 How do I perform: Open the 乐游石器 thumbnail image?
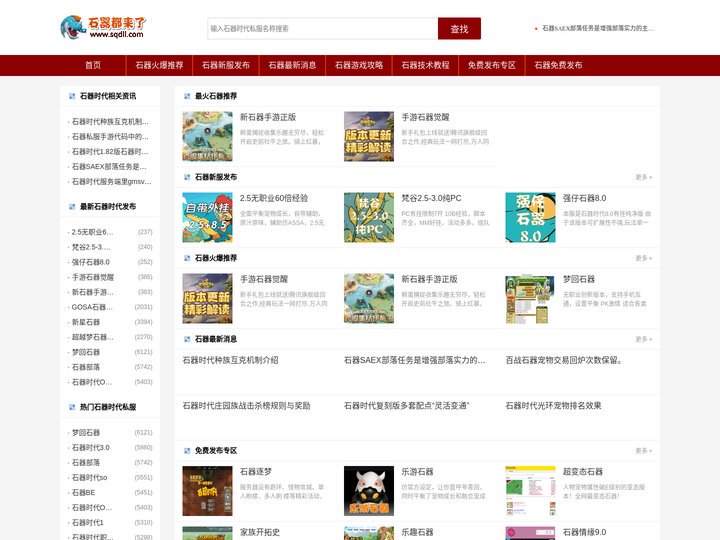point(369,491)
